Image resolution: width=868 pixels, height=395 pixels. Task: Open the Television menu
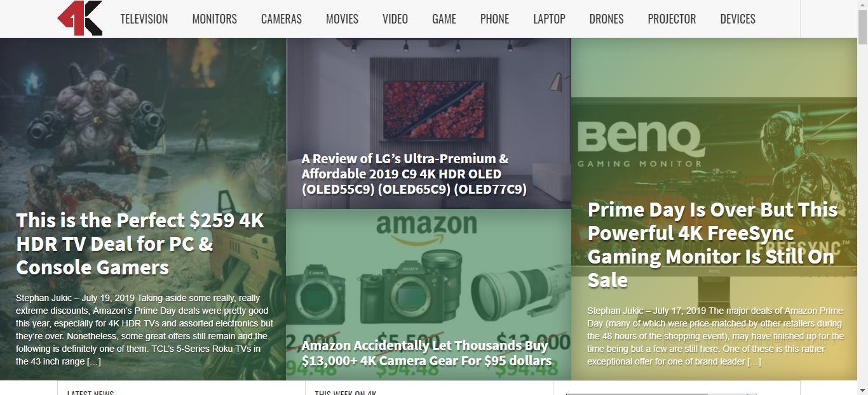pos(144,19)
